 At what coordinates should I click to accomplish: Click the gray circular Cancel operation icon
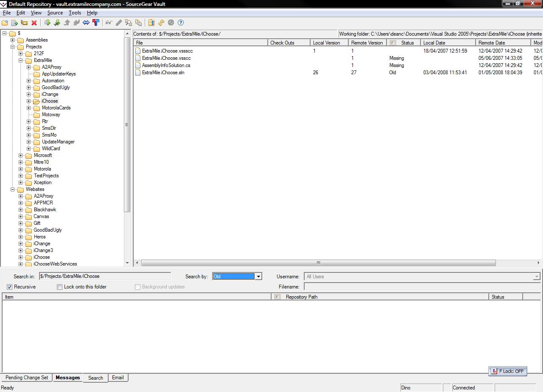tap(171, 22)
